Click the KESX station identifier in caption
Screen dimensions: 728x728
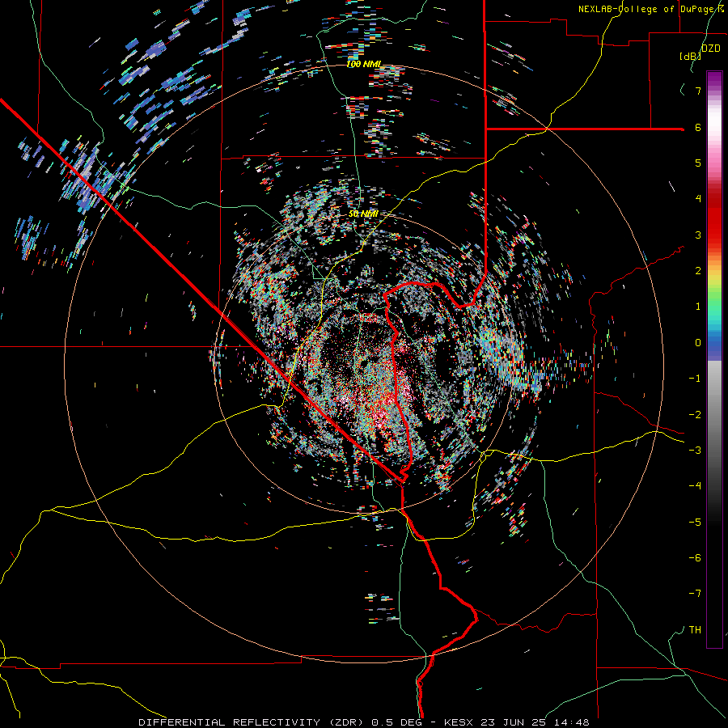pyautogui.click(x=457, y=722)
